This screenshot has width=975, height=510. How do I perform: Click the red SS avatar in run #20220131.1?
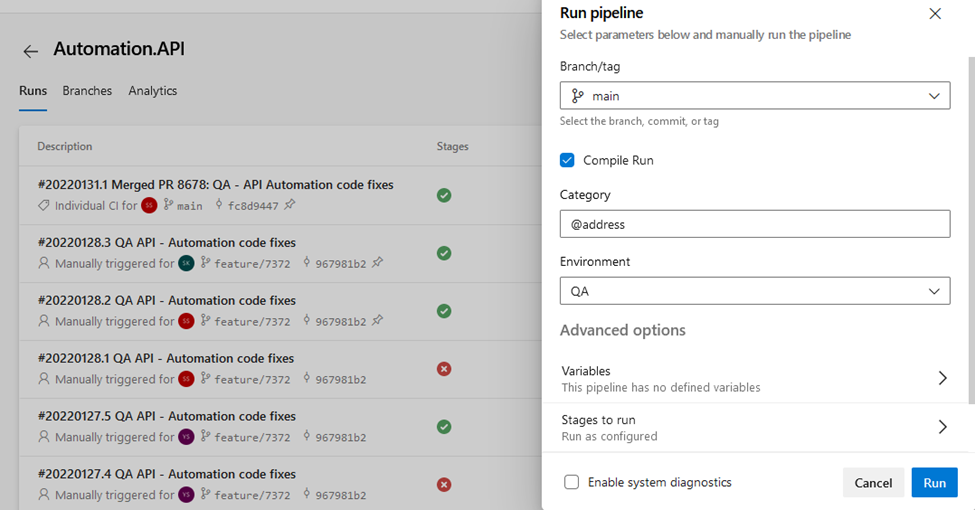coord(149,205)
